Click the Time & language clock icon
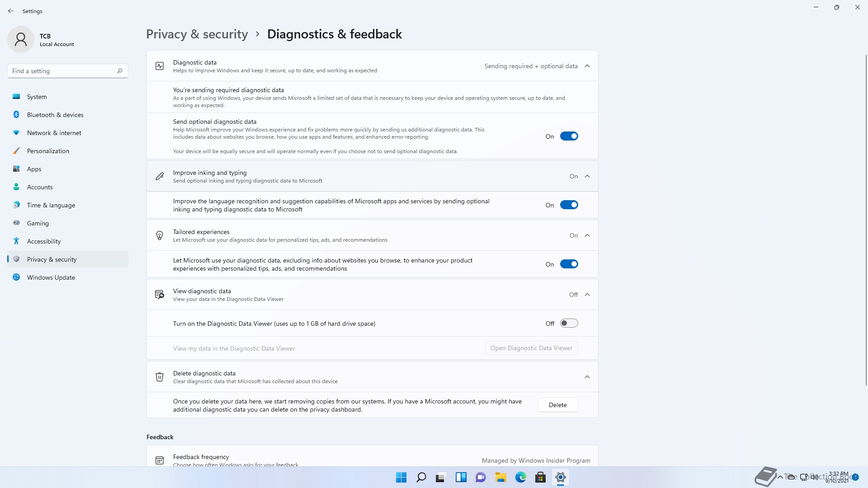 [16, 205]
